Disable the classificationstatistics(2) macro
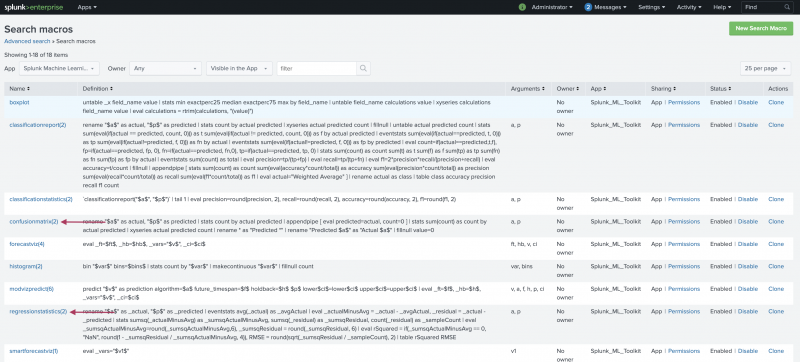 pyautogui.click(x=747, y=199)
